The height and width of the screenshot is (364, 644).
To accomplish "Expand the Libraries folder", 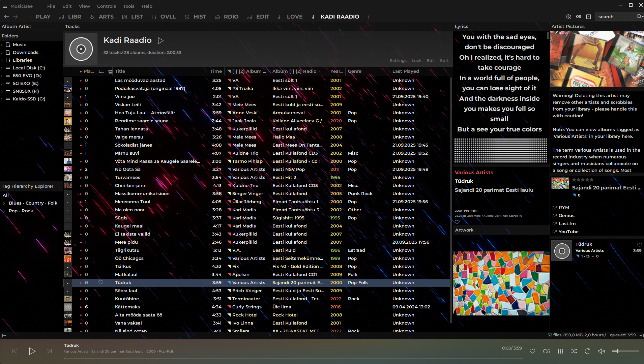I will click(x=2, y=60).
